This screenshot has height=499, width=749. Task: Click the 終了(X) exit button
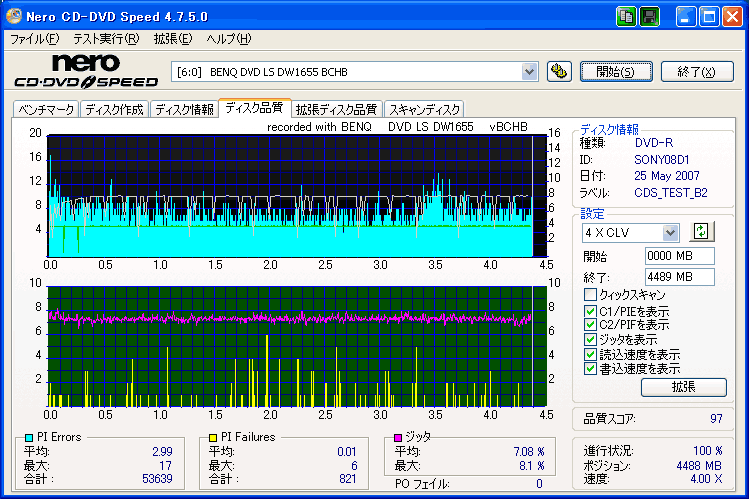[x=697, y=72]
